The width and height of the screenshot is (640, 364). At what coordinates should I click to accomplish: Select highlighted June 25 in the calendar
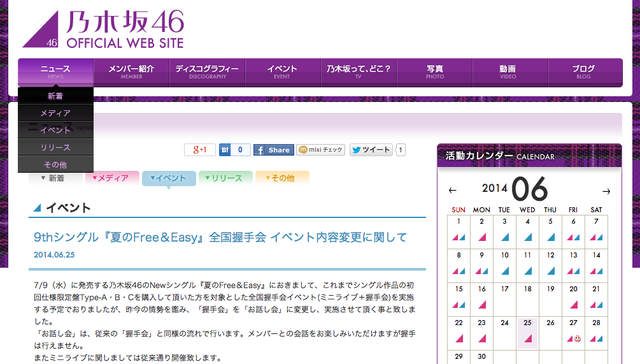pyautogui.click(x=528, y=333)
